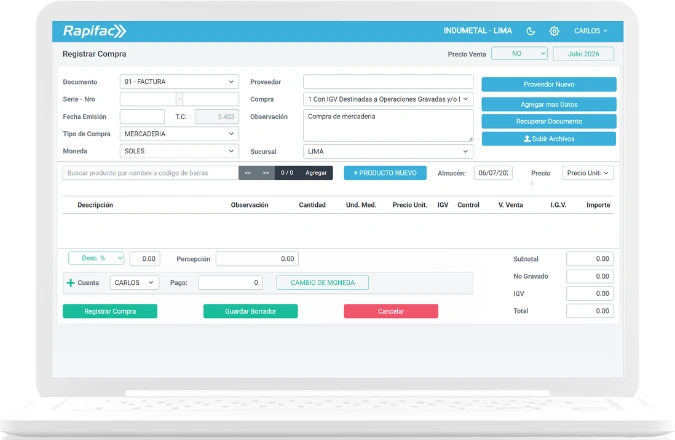This screenshot has width=675, height=440.
Task: Open Desc. % dropdown
Action: coord(96,258)
